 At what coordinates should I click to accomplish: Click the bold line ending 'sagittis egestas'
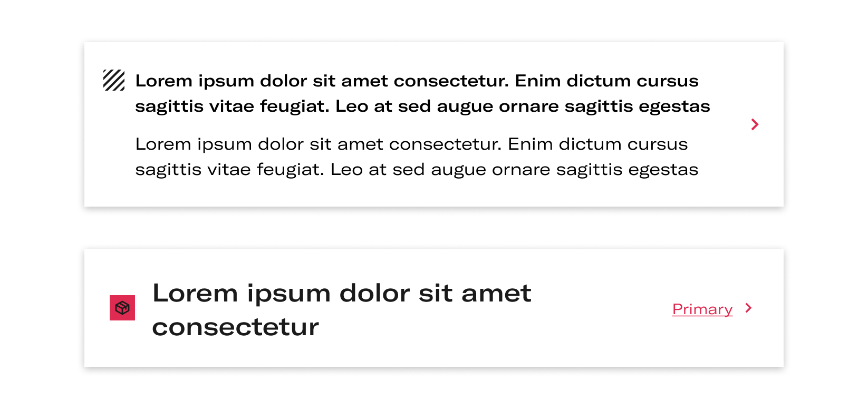(x=422, y=106)
